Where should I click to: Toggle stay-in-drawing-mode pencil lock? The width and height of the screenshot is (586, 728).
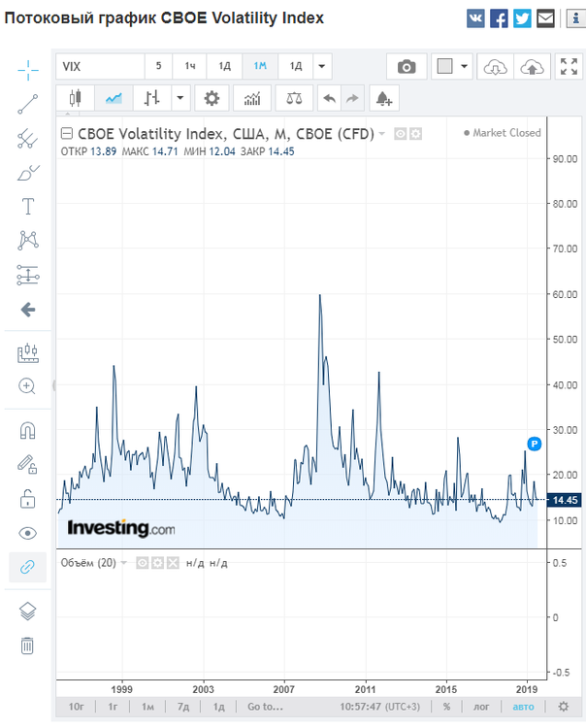(28, 464)
